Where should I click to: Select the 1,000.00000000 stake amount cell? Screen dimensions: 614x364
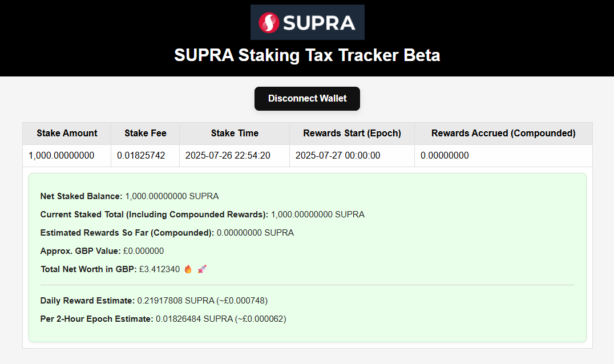[67, 156]
